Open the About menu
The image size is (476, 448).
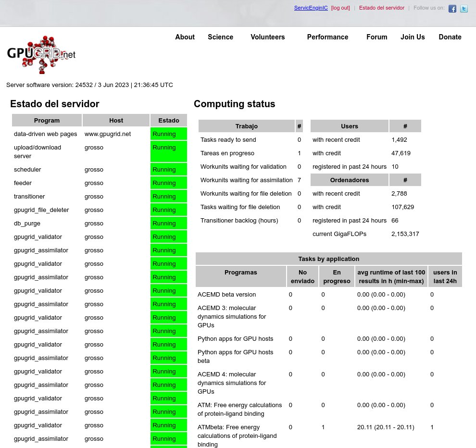(185, 37)
